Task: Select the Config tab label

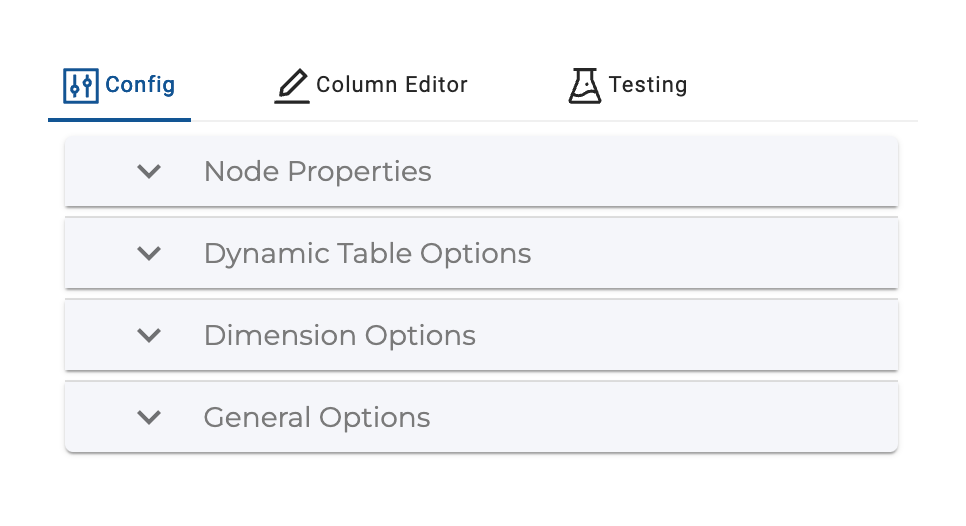Action: click(x=140, y=85)
